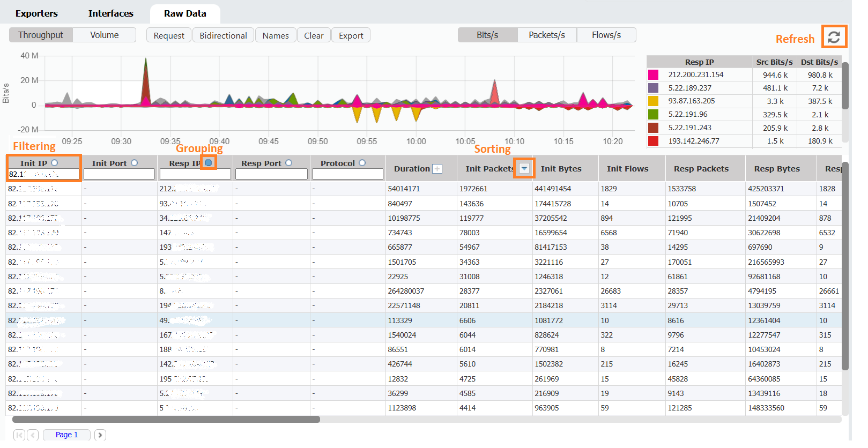Click the previous page pagination arrow
This screenshot has width=868, height=448.
pyautogui.click(x=33, y=435)
